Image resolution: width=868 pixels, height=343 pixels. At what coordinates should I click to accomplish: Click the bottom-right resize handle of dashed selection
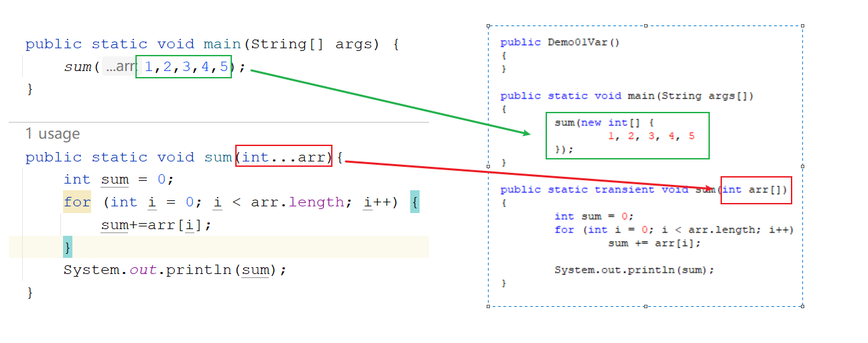[x=802, y=306]
